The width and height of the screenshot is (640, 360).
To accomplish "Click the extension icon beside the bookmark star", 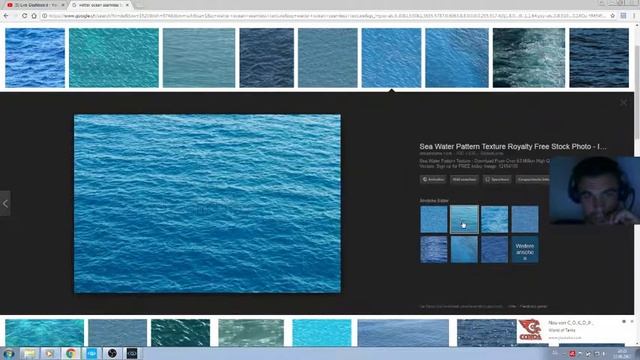I will point(623,16).
